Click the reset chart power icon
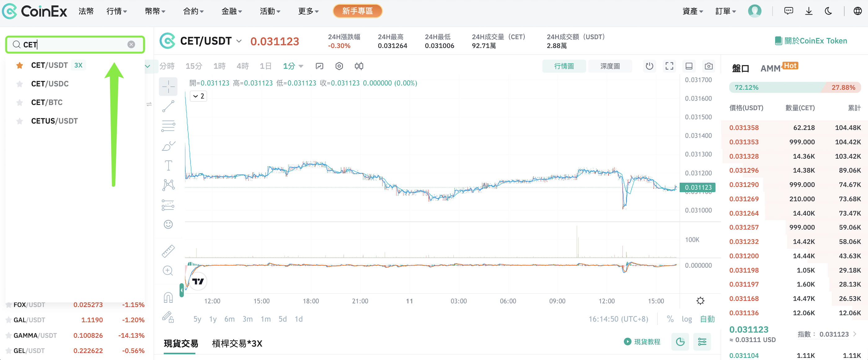This screenshot has width=868, height=360. pyautogui.click(x=649, y=66)
